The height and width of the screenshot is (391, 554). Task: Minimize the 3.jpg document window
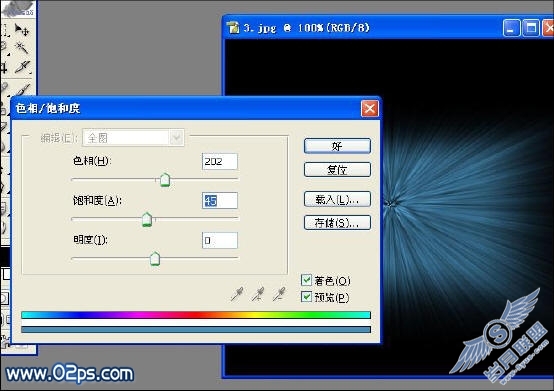pyautogui.click(x=511, y=28)
